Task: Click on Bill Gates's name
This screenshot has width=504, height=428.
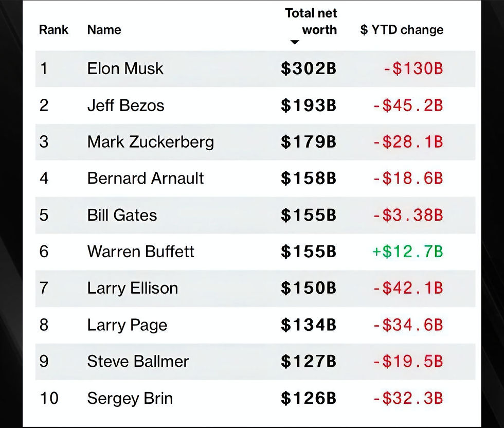Action: tap(122, 215)
